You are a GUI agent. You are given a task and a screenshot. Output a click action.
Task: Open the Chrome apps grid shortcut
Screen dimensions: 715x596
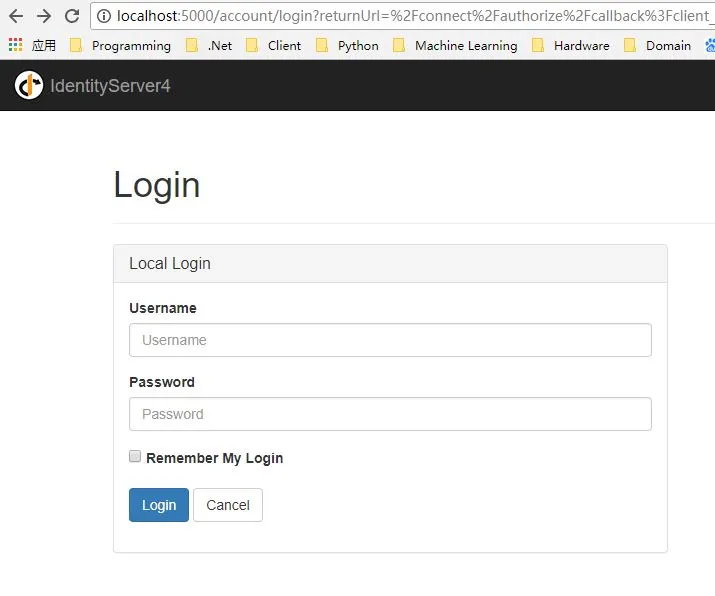15,45
